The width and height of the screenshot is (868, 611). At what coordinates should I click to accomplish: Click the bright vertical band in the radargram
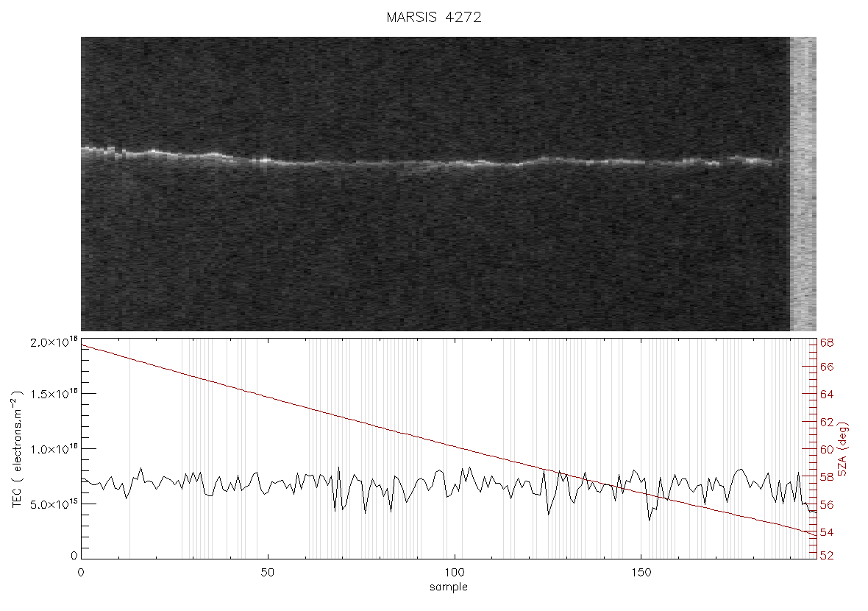[x=803, y=184]
